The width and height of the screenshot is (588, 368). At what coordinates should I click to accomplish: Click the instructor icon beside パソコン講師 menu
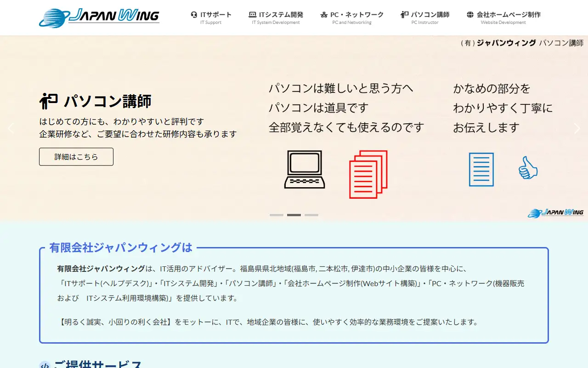pos(404,15)
